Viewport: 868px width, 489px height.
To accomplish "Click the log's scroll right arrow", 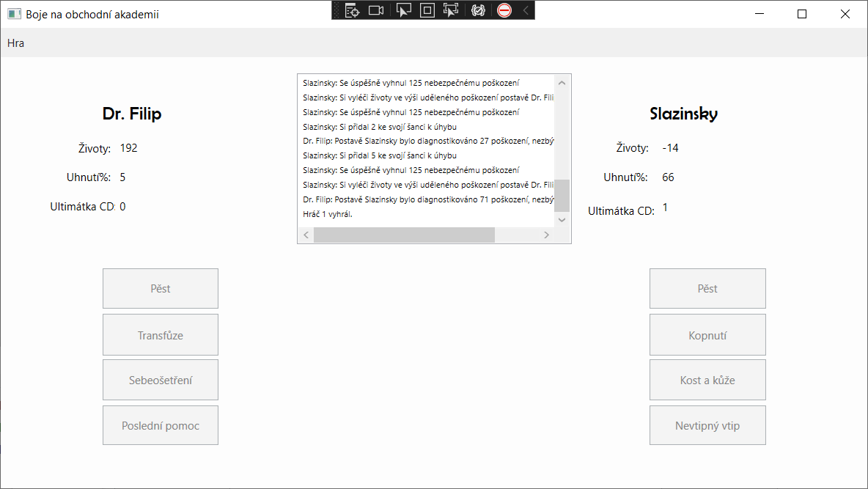I will pos(546,235).
